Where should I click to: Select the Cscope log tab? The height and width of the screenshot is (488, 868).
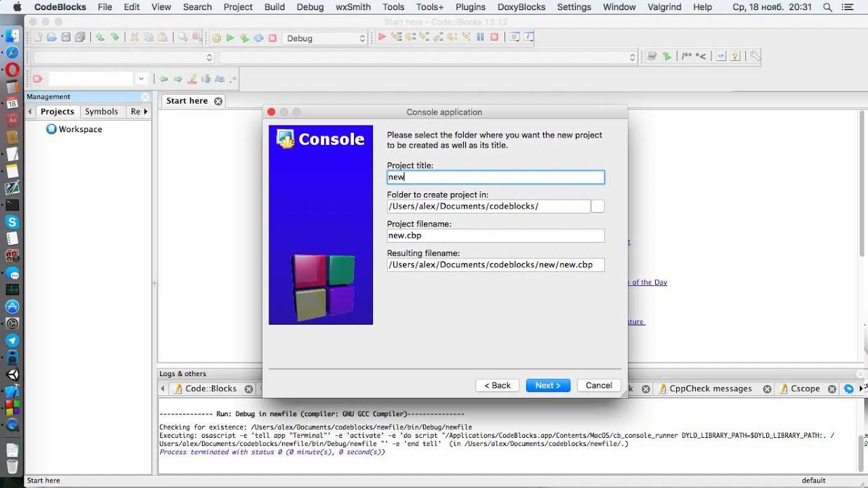coord(805,388)
